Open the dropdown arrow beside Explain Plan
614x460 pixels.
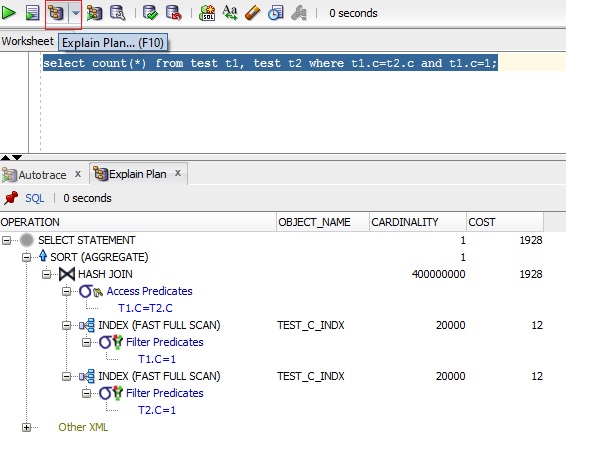click(x=74, y=14)
